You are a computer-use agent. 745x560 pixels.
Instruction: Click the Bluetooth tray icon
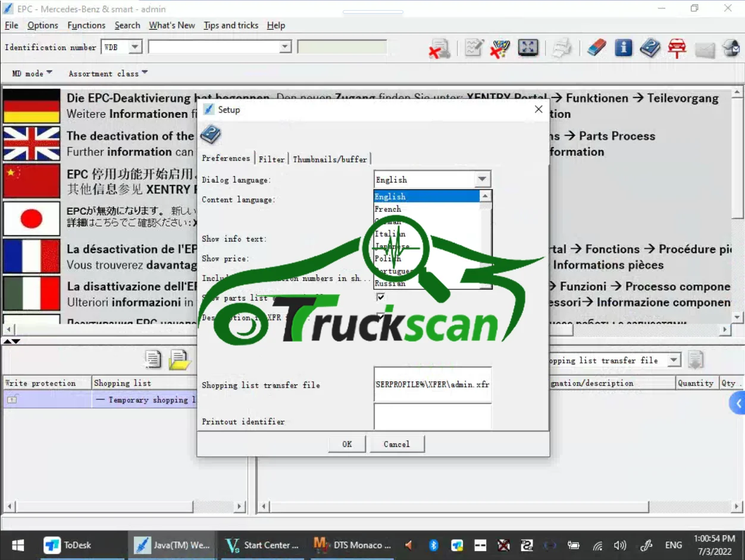pyautogui.click(x=434, y=545)
